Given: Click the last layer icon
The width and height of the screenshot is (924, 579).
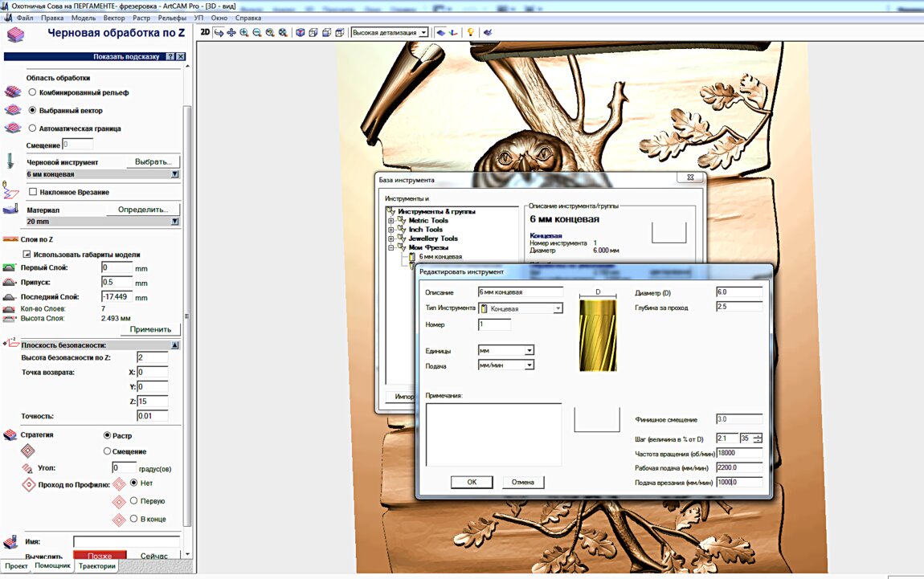Looking at the screenshot, I should 9,297.
